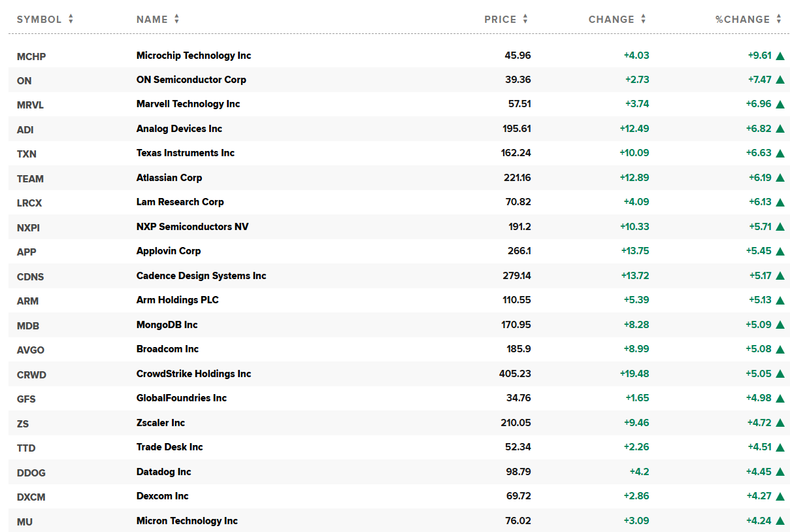Click the green up triangle in MRVL row
This screenshot has height=532, width=790.
780,104
